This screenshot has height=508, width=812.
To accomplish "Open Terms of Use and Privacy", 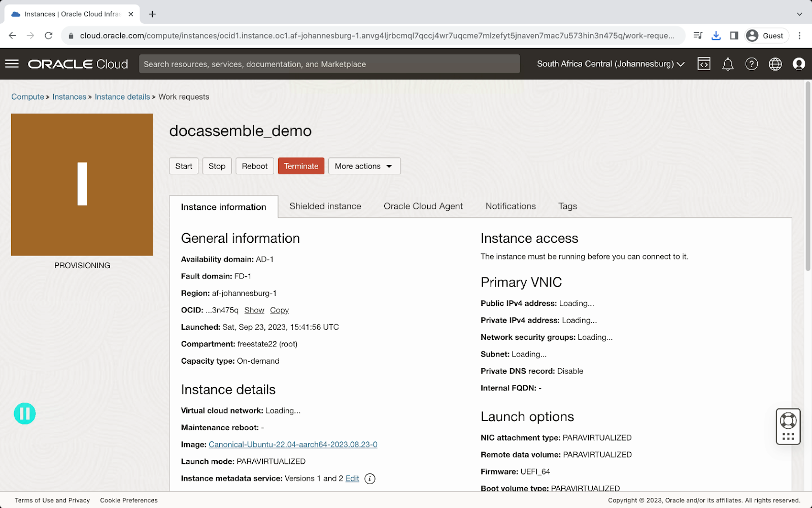I will coord(52,500).
